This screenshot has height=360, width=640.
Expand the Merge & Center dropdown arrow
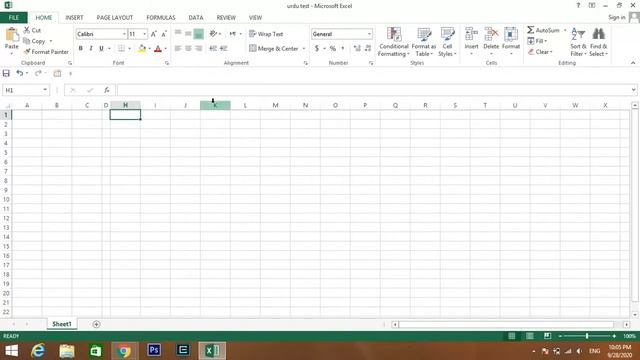304,49
